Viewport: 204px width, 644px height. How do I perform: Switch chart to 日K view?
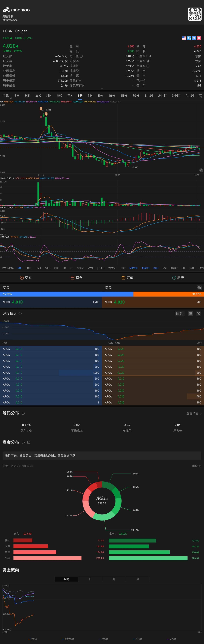pos(27,96)
